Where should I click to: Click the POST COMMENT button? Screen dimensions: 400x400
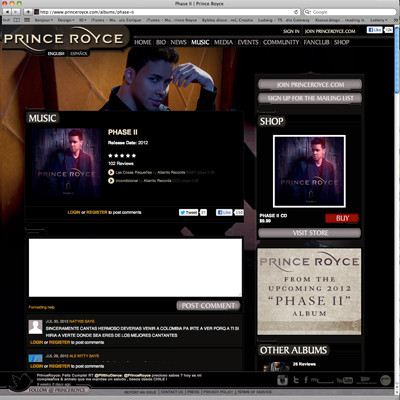pos(208,306)
